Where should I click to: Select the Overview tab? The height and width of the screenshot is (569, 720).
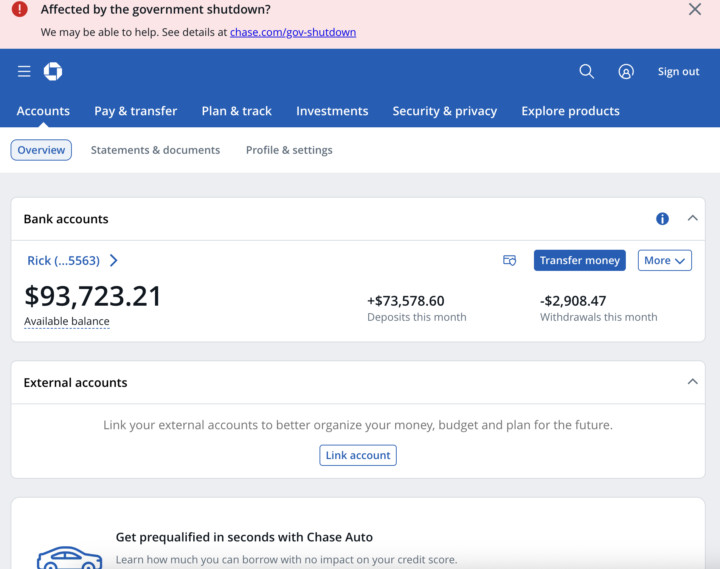[41, 150]
